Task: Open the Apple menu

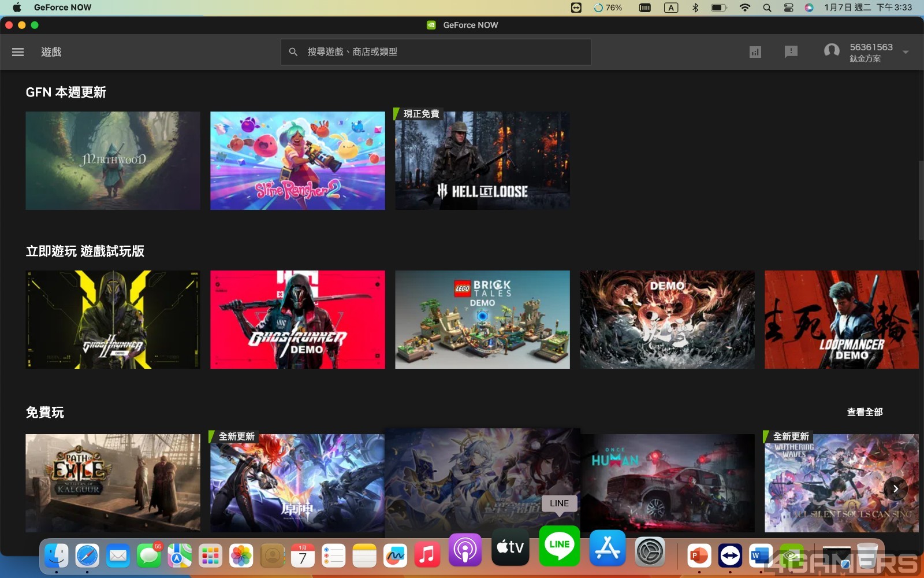Action: point(17,8)
